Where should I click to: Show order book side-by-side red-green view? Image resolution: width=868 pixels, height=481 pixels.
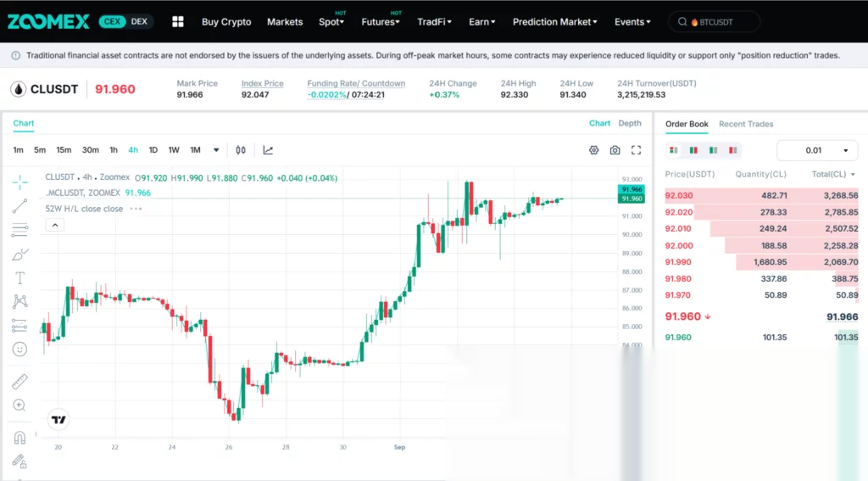(x=693, y=150)
